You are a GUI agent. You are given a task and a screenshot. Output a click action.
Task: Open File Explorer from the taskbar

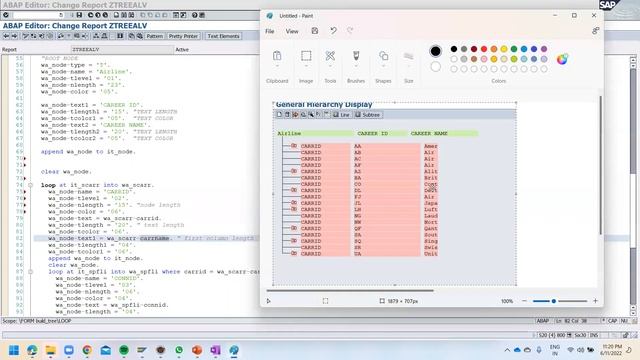point(51,350)
